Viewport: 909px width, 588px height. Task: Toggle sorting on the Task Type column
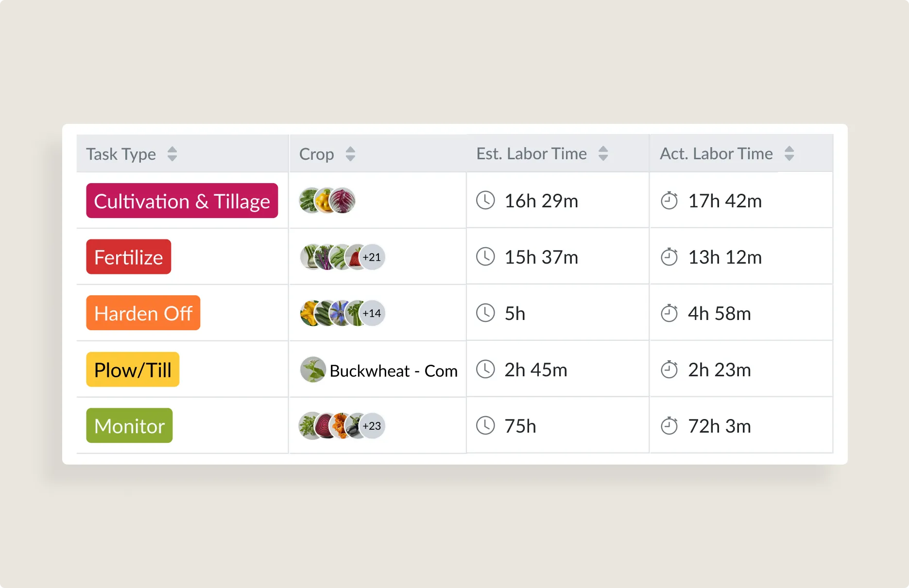click(x=172, y=153)
